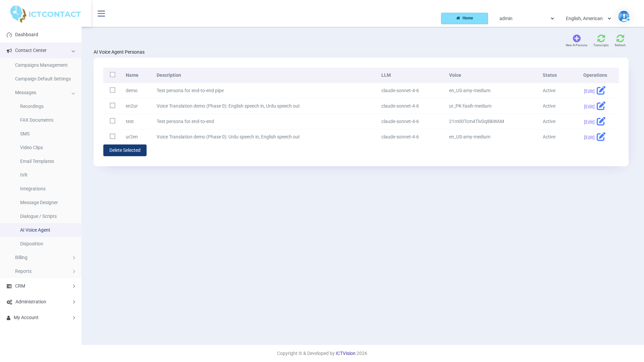Click the CRM card icon
The width and height of the screenshot is (644, 362).
click(9, 286)
